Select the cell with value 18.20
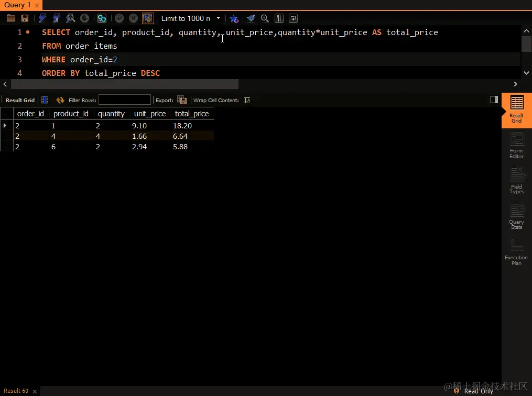The image size is (532, 396). pos(193,126)
